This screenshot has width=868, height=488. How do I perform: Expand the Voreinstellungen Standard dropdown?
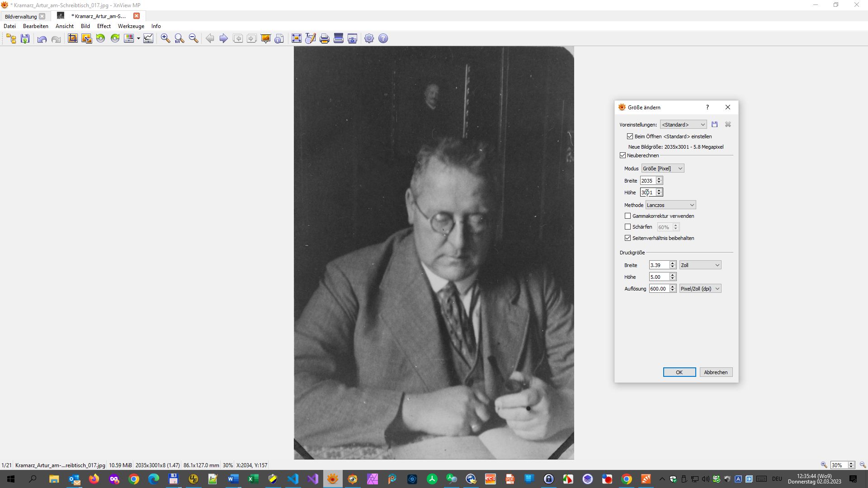(683, 125)
